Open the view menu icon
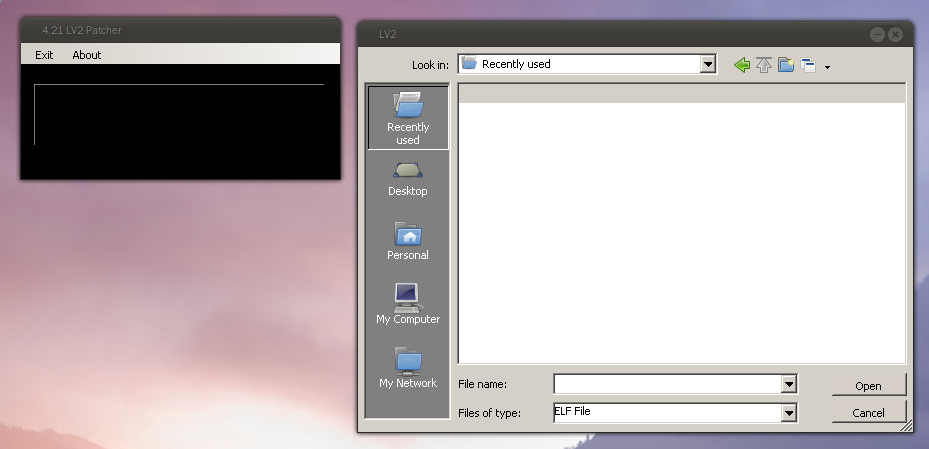The width and height of the screenshot is (929, 449). click(808, 65)
